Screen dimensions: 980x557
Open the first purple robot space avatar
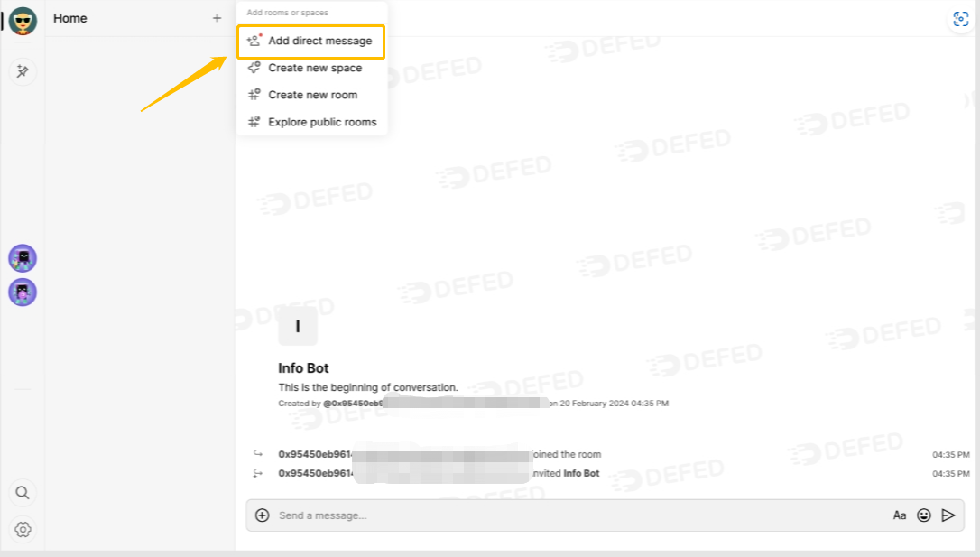pos(23,258)
